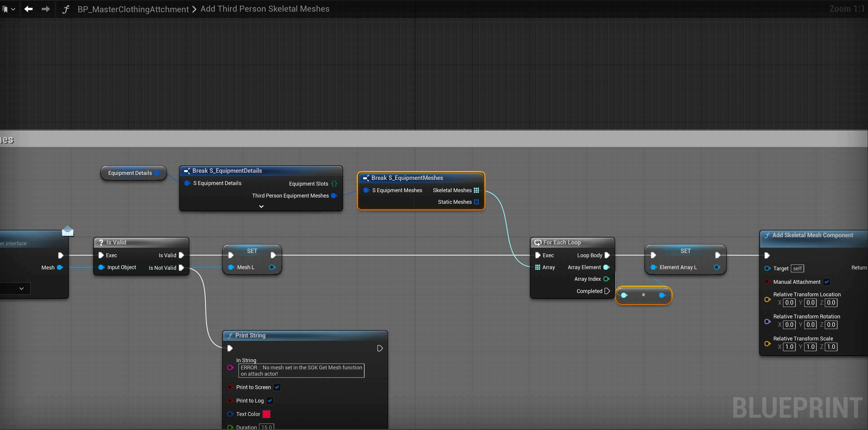868x430 pixels.
Task: Uncheck the Print to Log option
Action: click(x=270, y=401)
